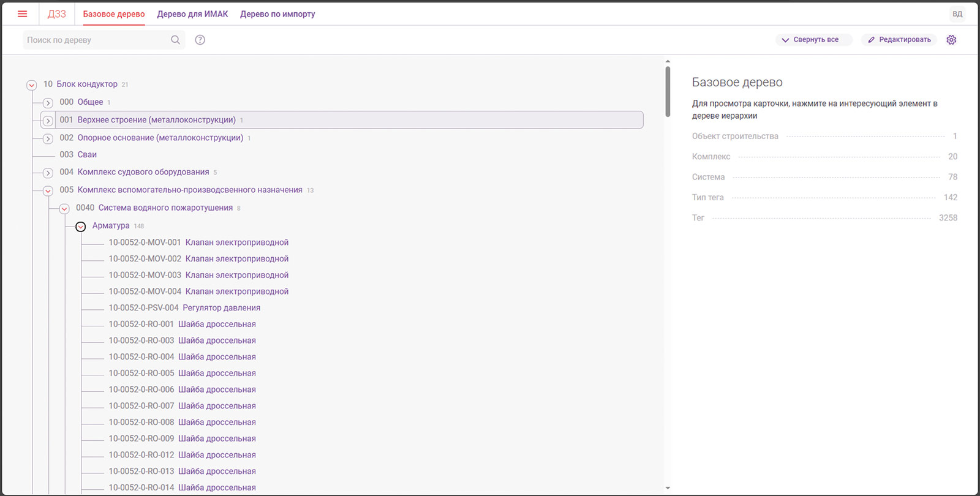
Task: Open tag 10-0052-0-RO-004 Шайба дроссельная
Action: tap(182, 357)
